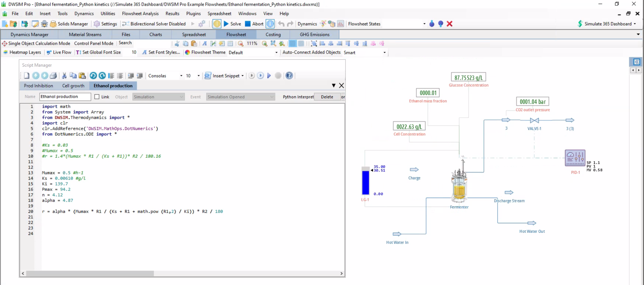Click the print icon in Script Manager

click(53, 76)
